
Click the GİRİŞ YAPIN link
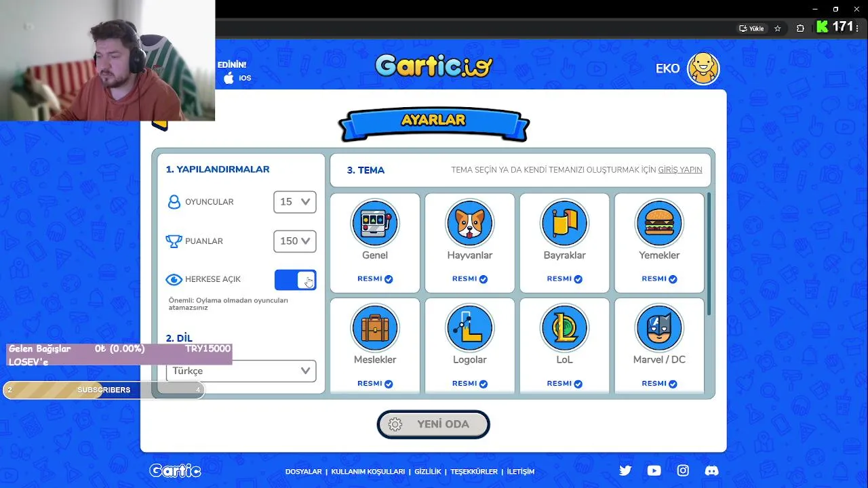tap(680, 170)
